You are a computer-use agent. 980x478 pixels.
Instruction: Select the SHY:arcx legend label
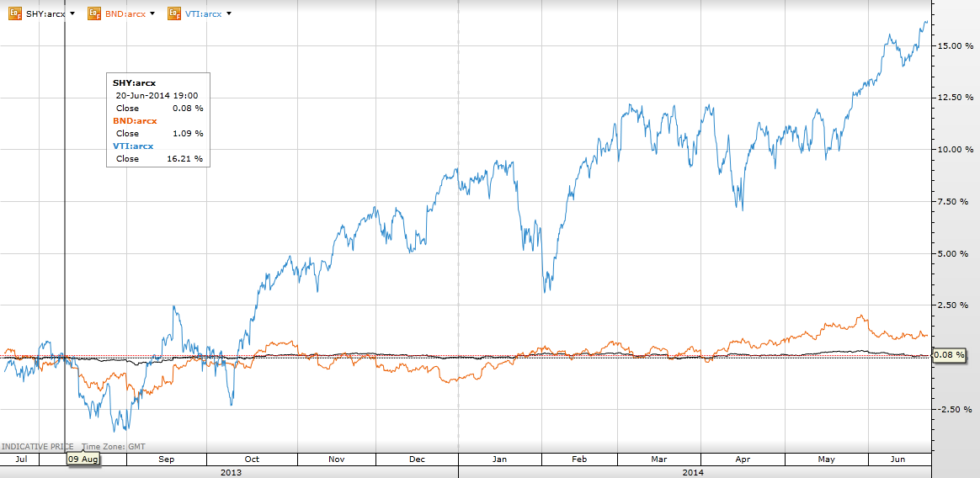point(45,13)
